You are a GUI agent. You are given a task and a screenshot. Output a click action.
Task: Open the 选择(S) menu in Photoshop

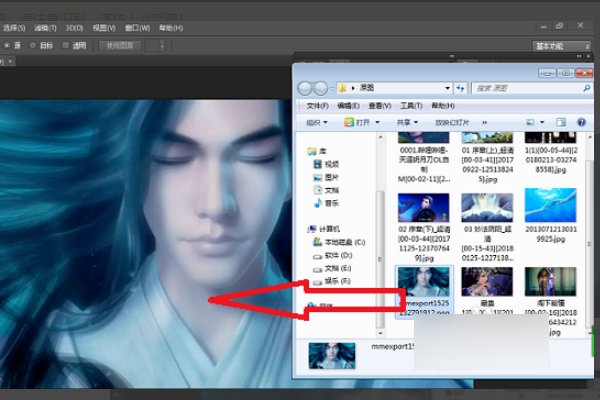[13, 28]
